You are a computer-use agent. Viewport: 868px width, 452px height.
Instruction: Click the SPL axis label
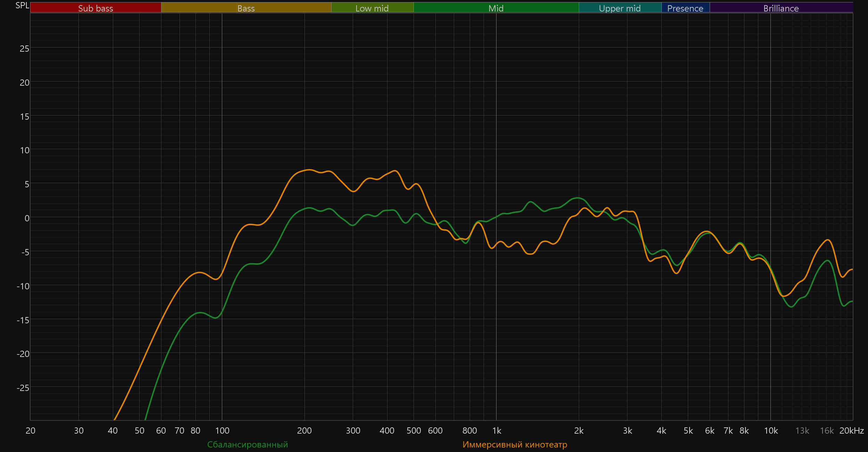click(x=22, y=5)
